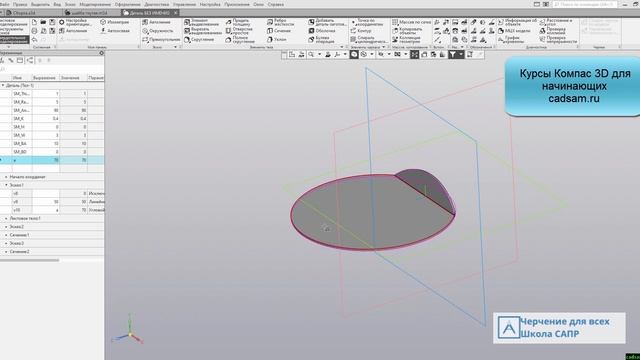The width and height of the screenshot is (640, 360).
Task: Apply the Уклон tool
Action: point(277,40)
